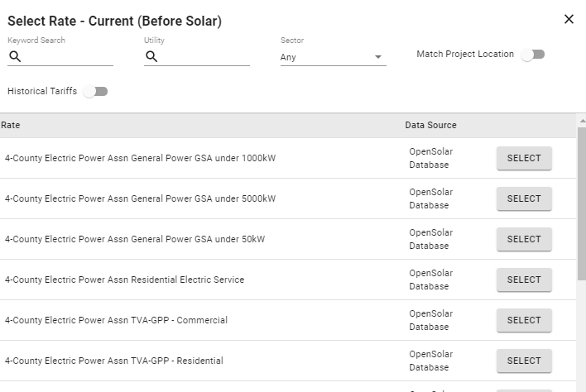The width and height of the screenshot is (586, 392).
Task: Click text 'Assn TVA-GPP - Commercial'
Action: [x=167, y=320]
